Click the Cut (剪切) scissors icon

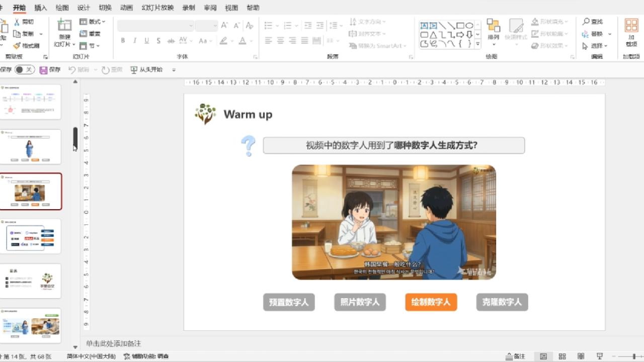click(17, 22)
